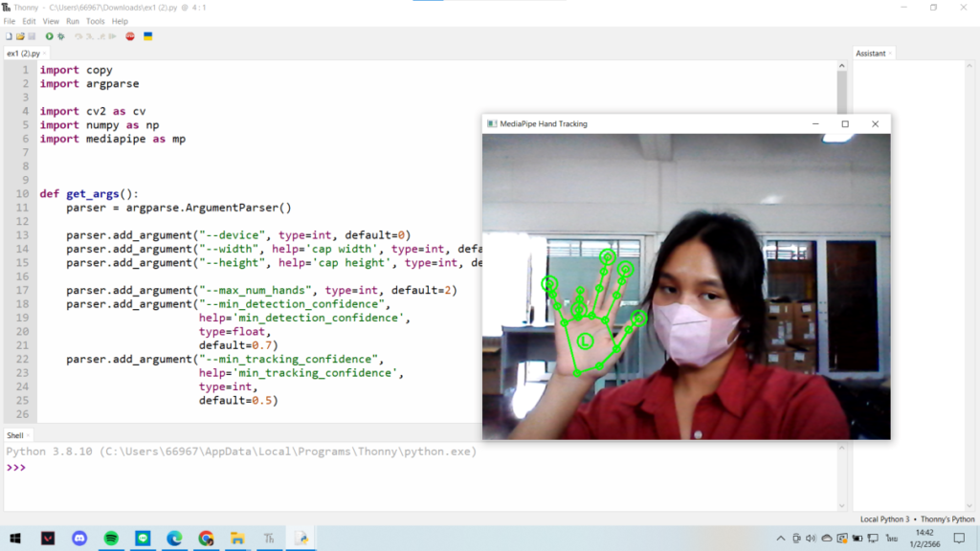Click the 'import numpy as np' code line
The image size is (980, 551).
tap(100, 125)
